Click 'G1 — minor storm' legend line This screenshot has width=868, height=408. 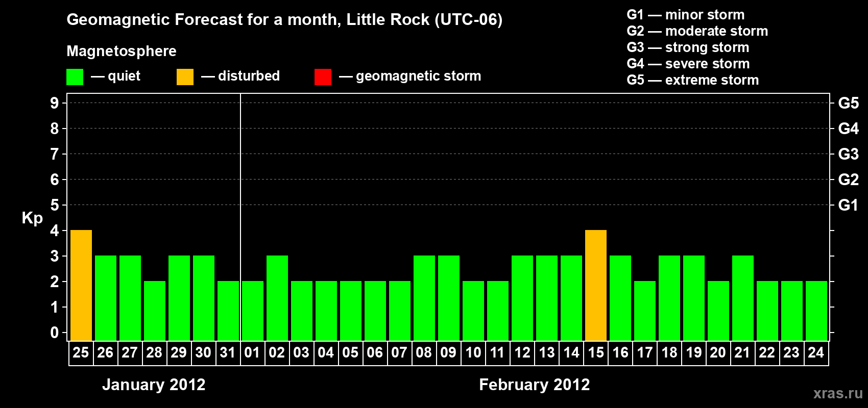click(686, 15)
